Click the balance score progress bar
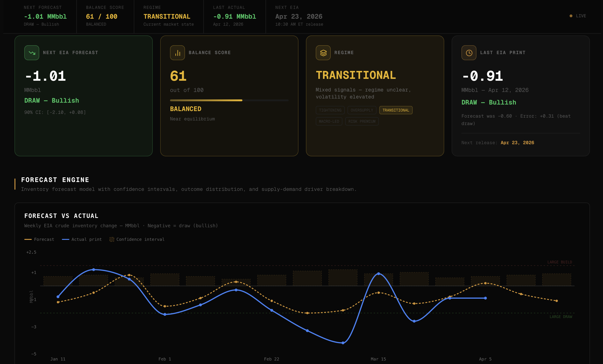The height and width of the screenshot is (364, 603). 229,100
